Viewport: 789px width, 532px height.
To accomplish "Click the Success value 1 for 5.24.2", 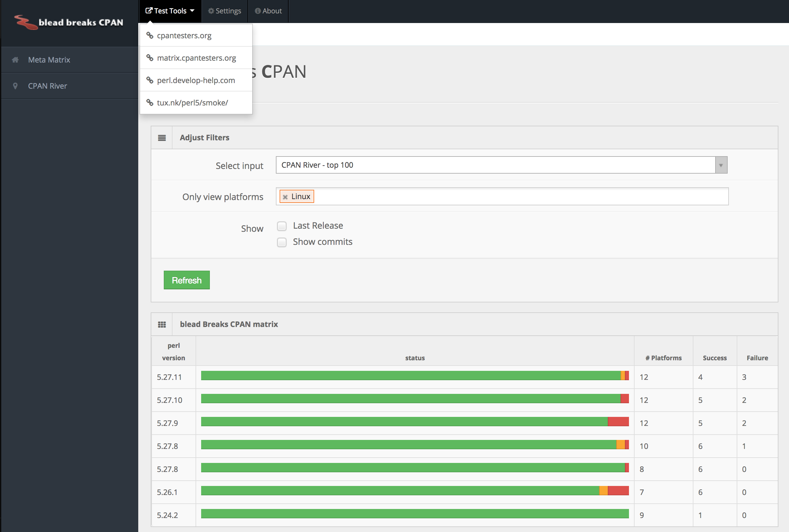I will (700, 516).
